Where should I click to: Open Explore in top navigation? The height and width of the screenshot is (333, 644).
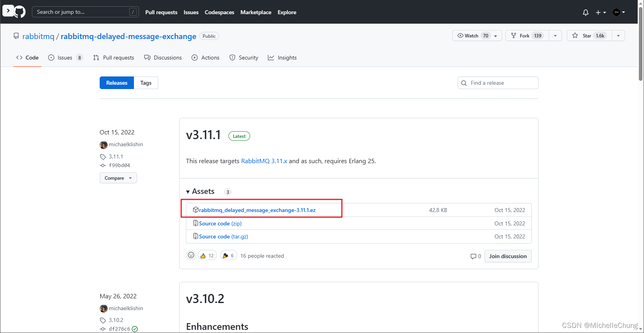click(287, 12)
